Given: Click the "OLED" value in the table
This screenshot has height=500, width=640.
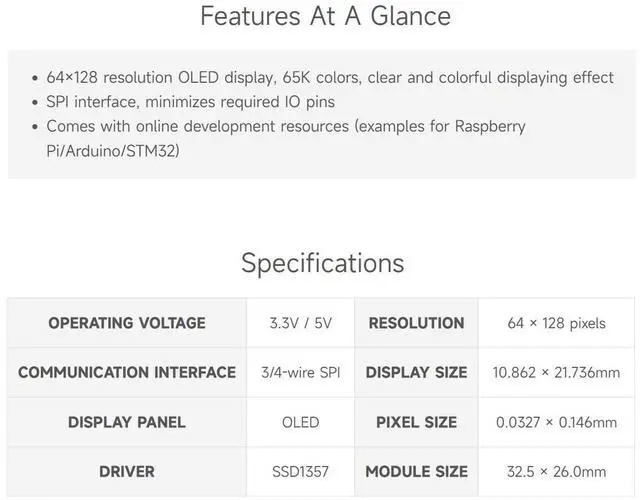Looking at the screenshot, I should point(300,422).
